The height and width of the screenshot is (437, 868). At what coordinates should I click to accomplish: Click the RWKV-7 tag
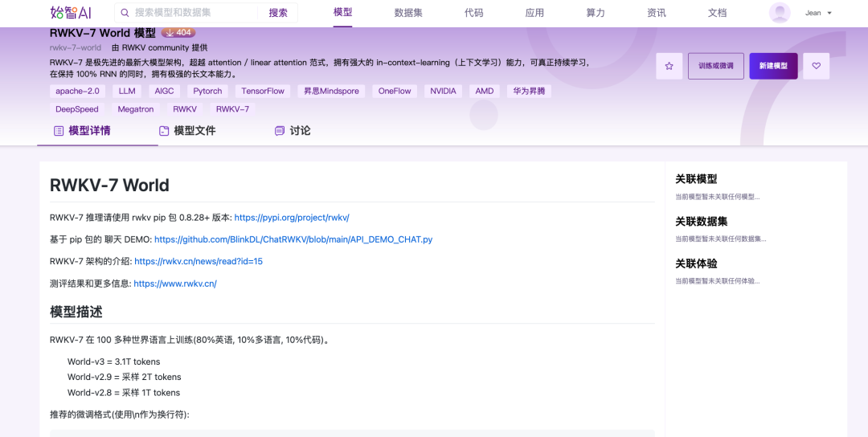tap(232, 109)
